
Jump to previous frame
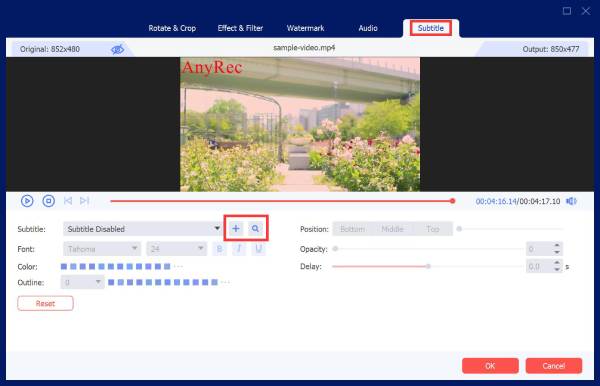point(68,201)
